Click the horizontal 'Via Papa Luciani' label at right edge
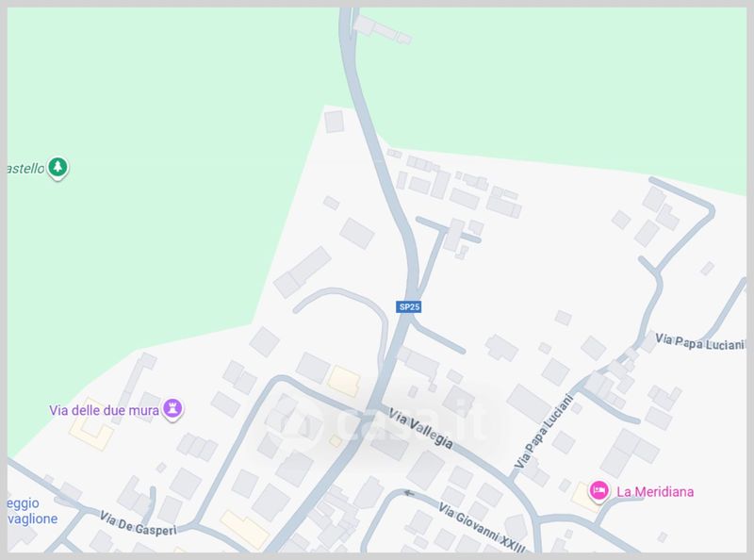The image size is (754, 560). click(x=700, y=342)
